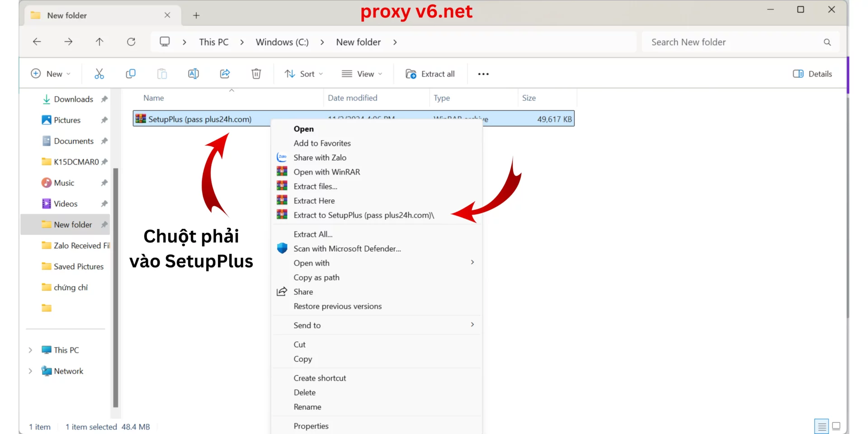Unpin Documents from quick access
The image size is (868, 434).
point(104,141)
